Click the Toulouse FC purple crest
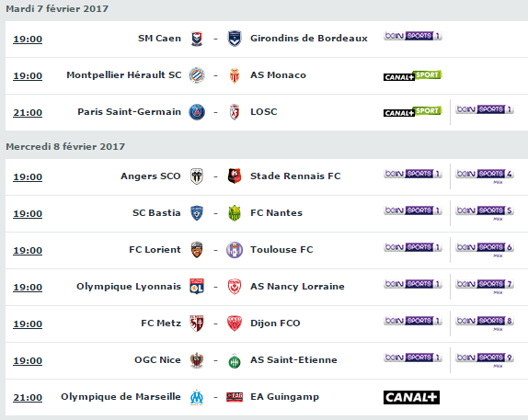528x420 pixels. pyautogui.click(x=235, y=250)
